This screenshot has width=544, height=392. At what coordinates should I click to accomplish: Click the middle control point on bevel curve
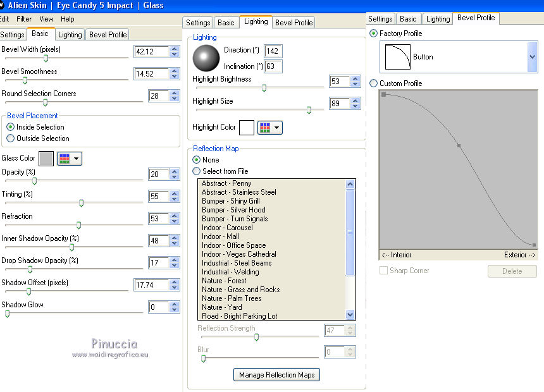tap(459, 146)
